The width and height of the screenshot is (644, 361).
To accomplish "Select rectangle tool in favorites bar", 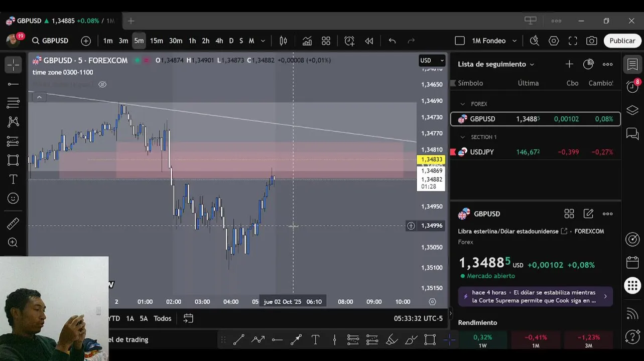I will (x=430, y=340).
